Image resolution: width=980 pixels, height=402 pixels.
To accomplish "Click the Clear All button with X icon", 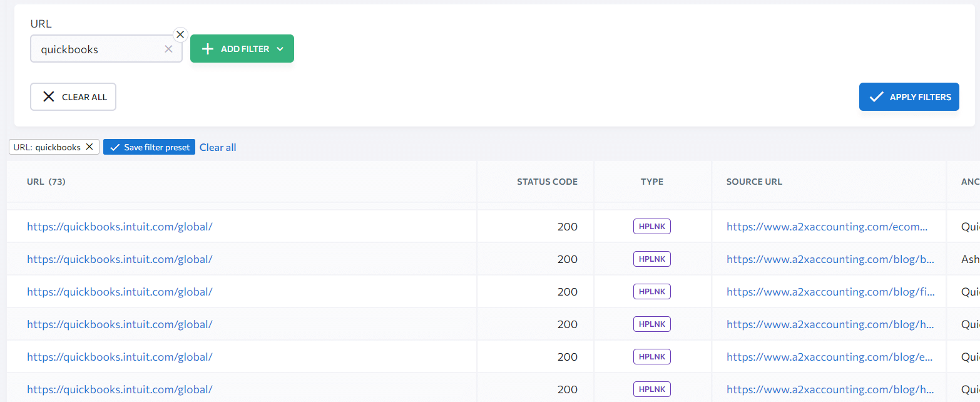I will tap(73, 97).
